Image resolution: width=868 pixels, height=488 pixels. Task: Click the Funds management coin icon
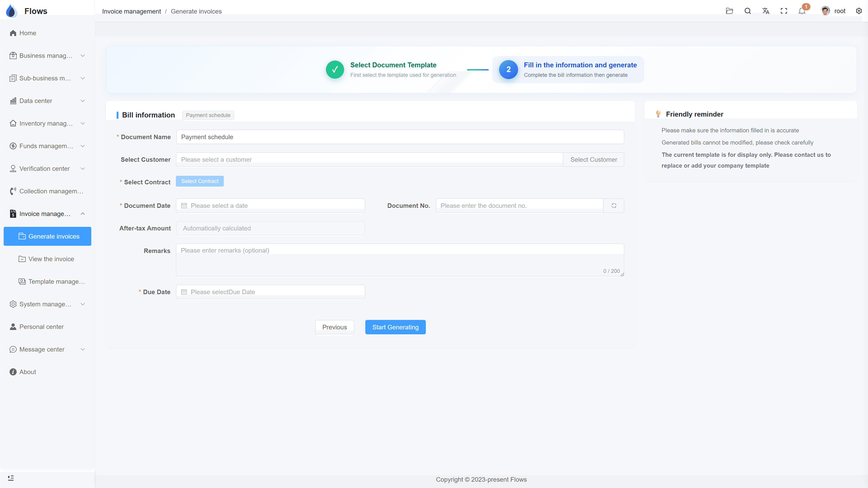tap(13, 146)
